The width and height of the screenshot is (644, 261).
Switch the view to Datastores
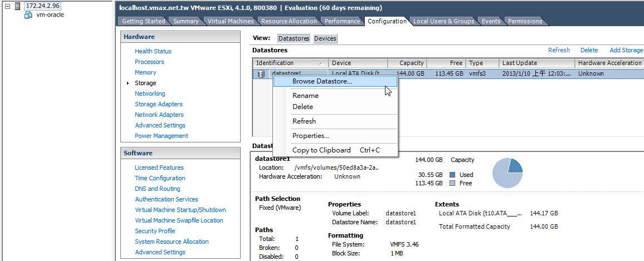(294, 38)
